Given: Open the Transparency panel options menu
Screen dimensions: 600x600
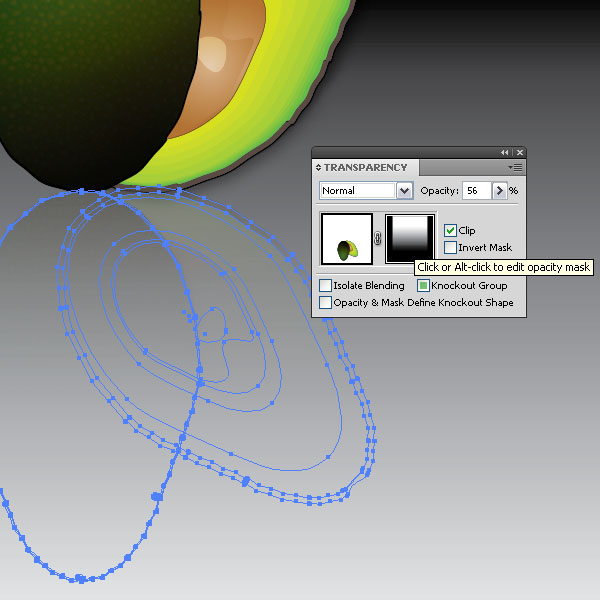Looking at the screenshot, I should [515, 168].
